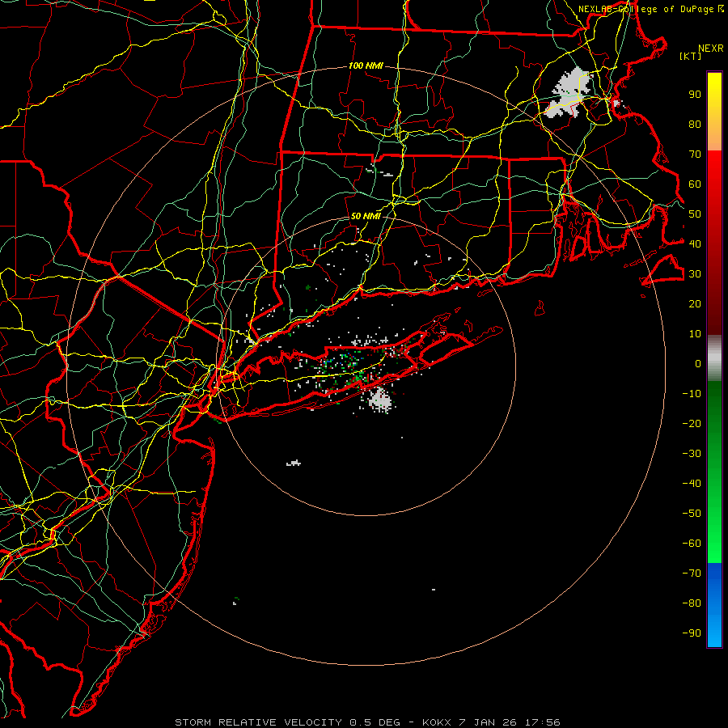Click the 100 NMI range ring label

366,66
